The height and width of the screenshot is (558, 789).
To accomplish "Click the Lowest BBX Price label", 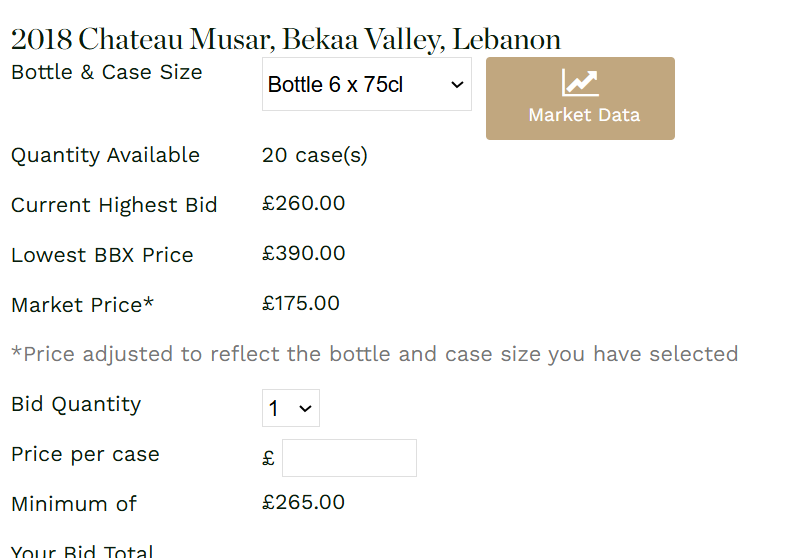I will click(x=102, y=255).
